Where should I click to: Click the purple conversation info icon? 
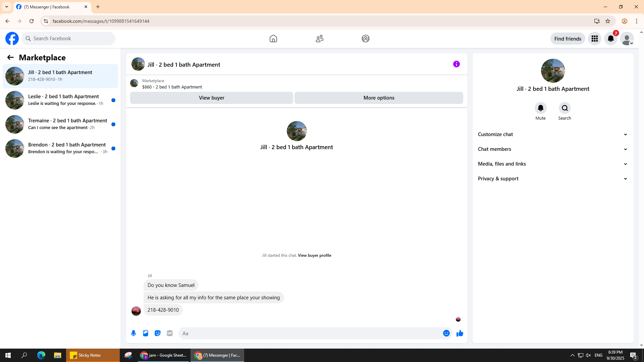(456, 64)
